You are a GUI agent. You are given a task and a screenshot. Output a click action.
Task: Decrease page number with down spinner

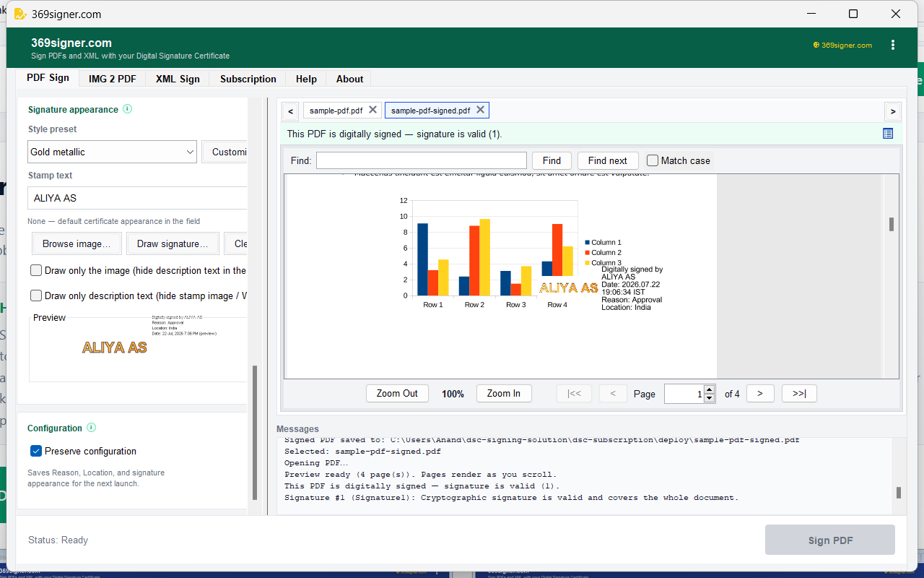709,398
